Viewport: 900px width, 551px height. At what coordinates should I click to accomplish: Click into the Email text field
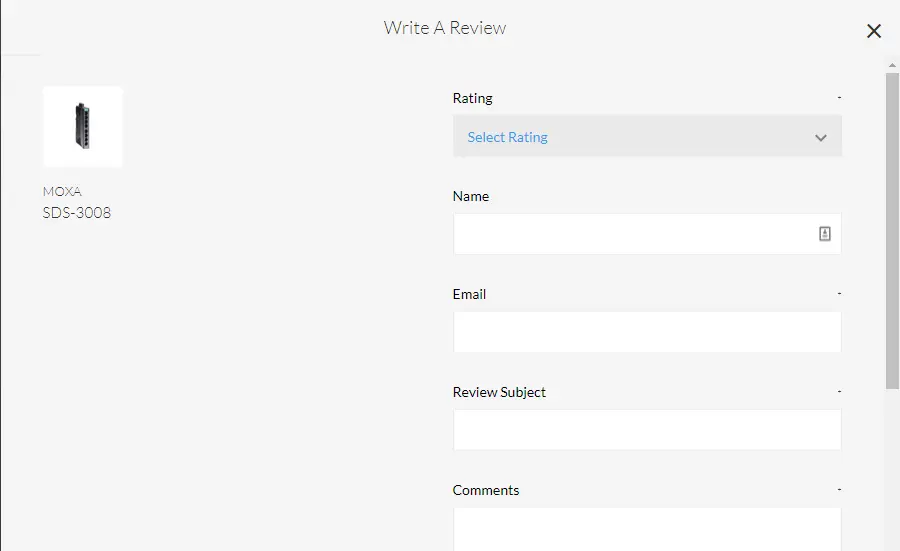tap(646, 332)
